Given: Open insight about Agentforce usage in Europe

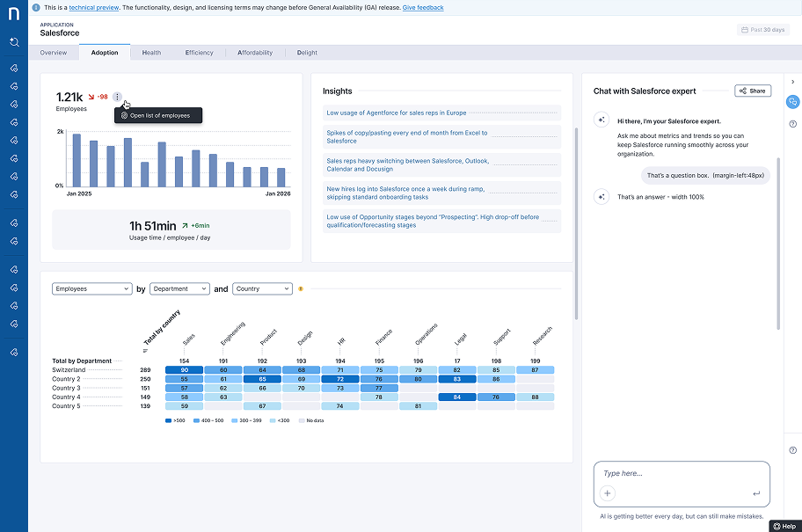Looking at the screenshot, I should [x=442, y=113].
